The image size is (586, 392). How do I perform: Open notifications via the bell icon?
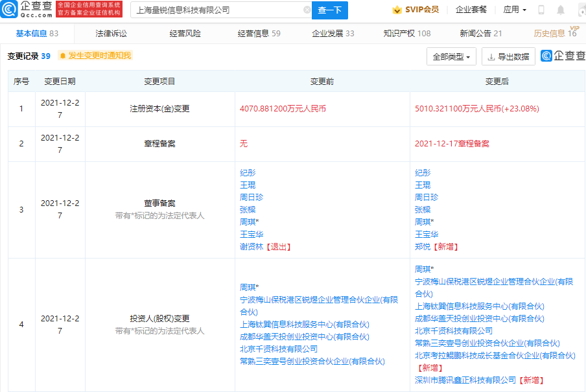pyautogui.click(x=560, y=10)
